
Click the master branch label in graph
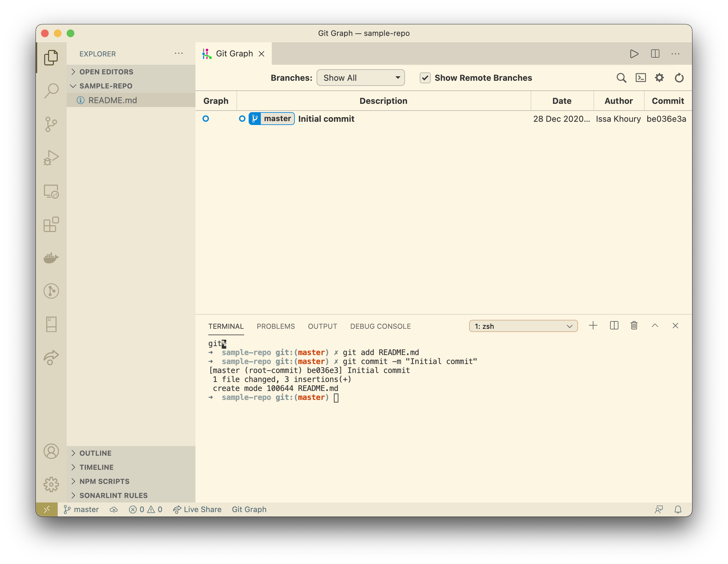coord(271,119)
